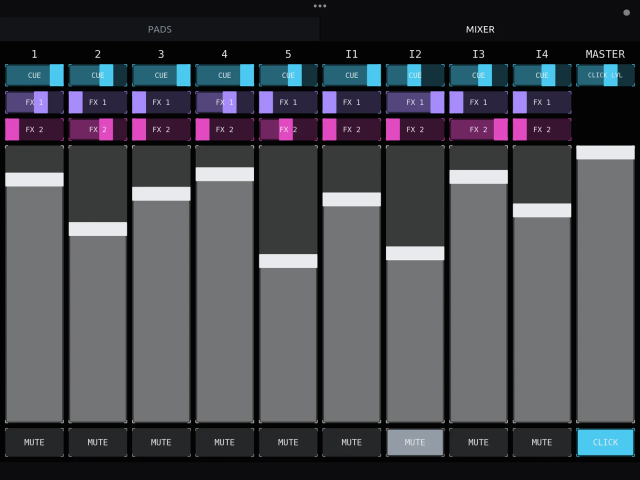Screen dimensions: 640x480
Task: Set I4 FX 2 send
Action: 542,129
